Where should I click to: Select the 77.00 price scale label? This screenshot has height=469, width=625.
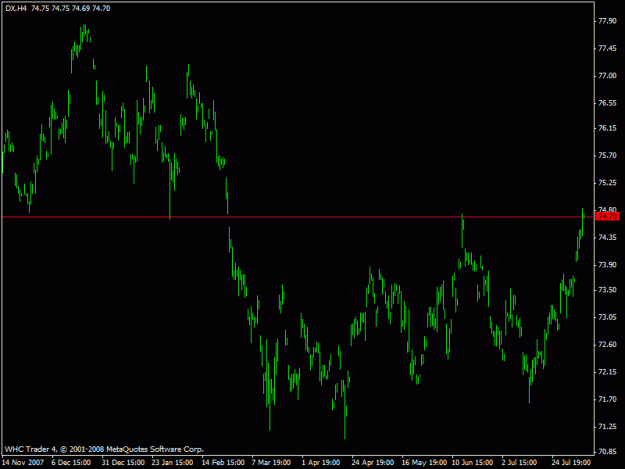tap(607, 76)
